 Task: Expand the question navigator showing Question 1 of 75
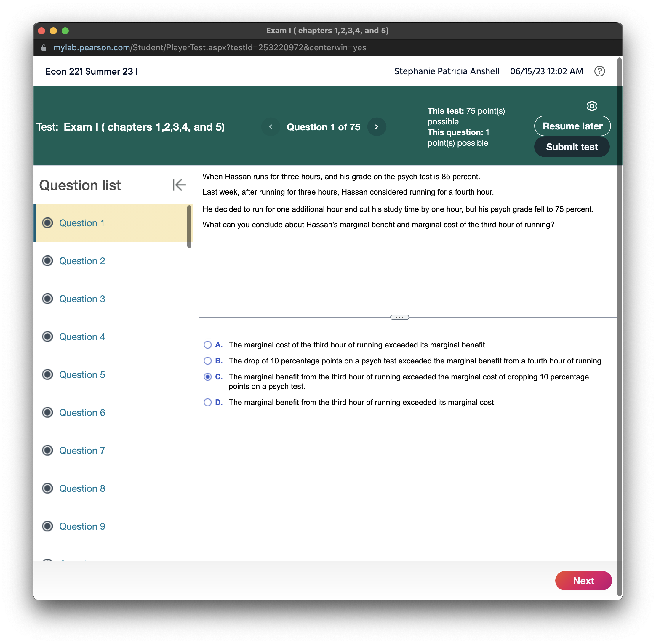click(323, 127)
